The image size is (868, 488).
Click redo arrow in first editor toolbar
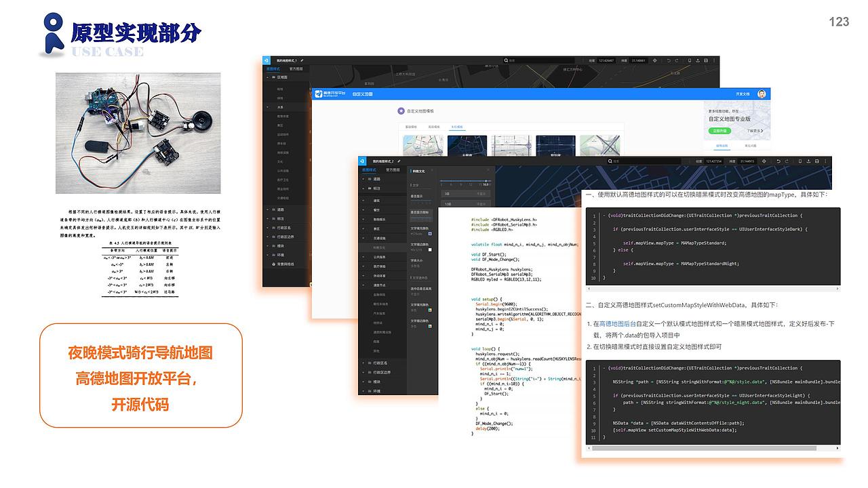pos(676,60)
